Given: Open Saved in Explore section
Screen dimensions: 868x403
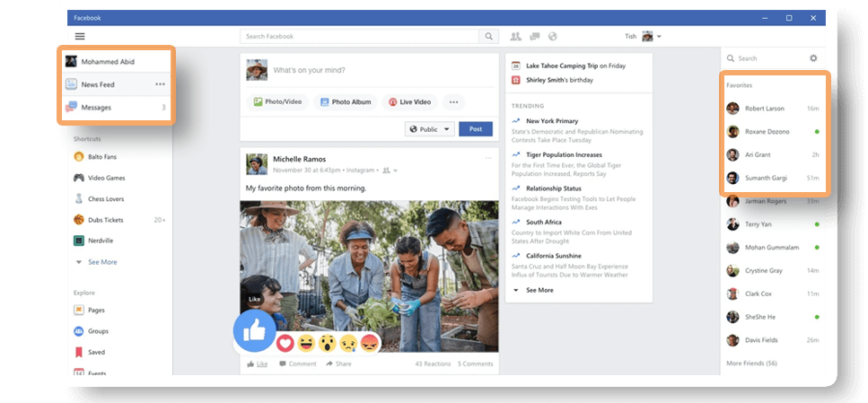Looking at the screenshot, I should pyautogui.click(x=96, y=352).
